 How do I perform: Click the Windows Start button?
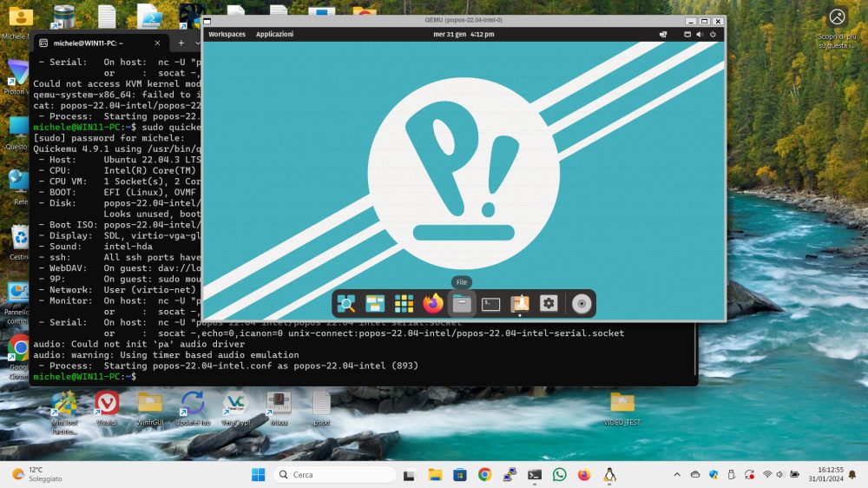click(258, 475)
